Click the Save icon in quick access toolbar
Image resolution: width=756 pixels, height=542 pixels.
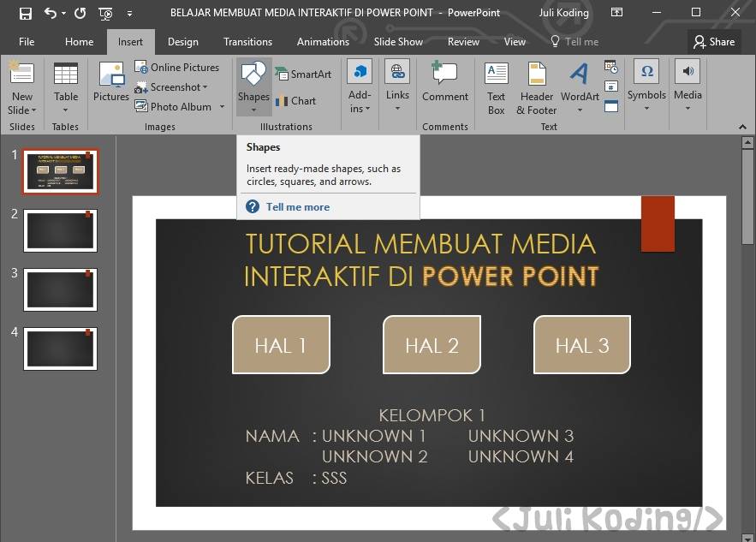pos(25,13)
